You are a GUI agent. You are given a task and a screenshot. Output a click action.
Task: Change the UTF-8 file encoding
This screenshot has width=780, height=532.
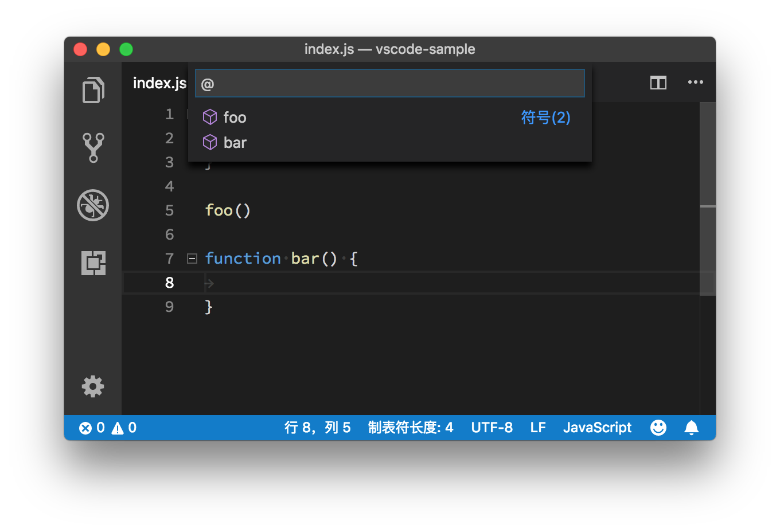pyautogui.click(x=492, y=428)
